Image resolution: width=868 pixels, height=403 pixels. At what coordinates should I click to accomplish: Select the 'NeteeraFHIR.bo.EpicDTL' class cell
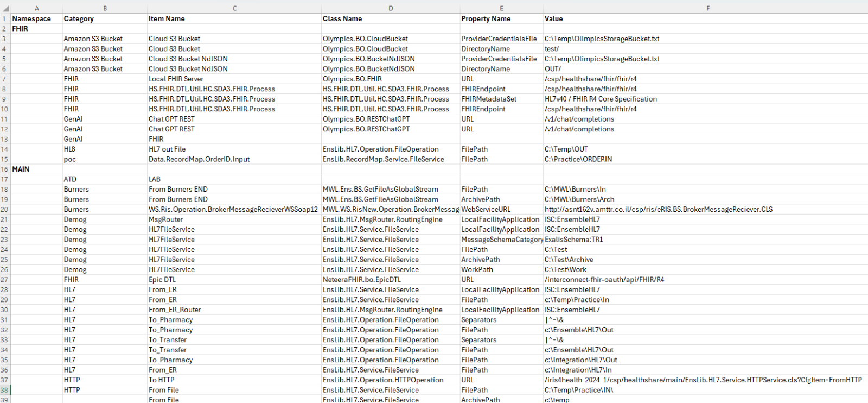click(x=362, y=280)
